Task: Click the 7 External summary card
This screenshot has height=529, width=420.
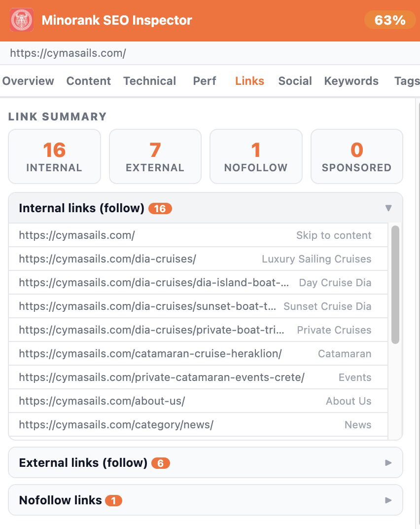Action: point(155,156)
